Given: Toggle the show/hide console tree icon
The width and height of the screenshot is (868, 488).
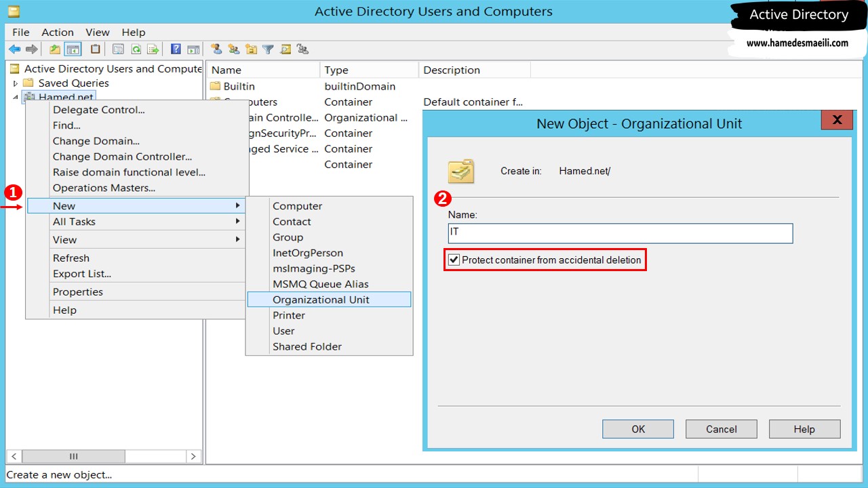Looking at the screenshot, I should [73, 49].
